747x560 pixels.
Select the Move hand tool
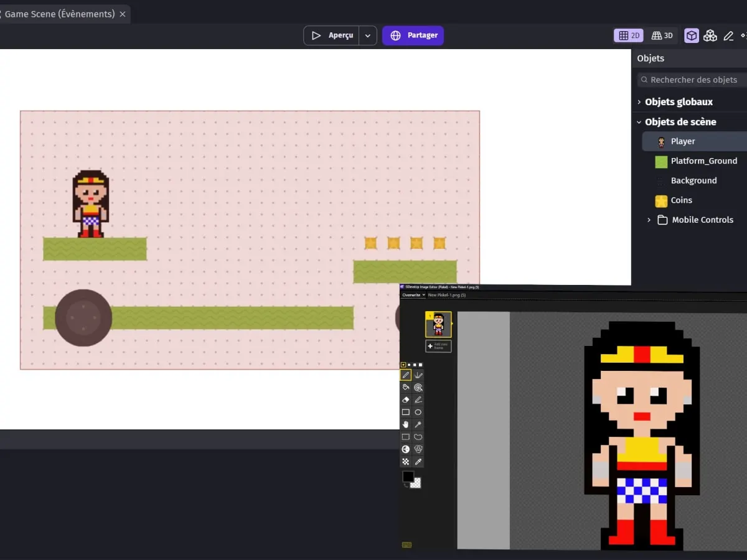point(406,424)
